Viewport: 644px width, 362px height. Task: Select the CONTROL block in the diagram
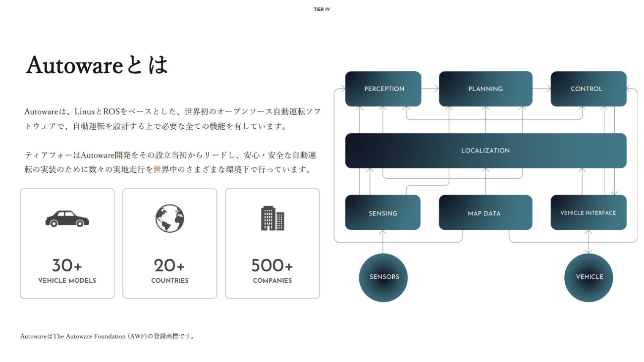pos(589,89)
